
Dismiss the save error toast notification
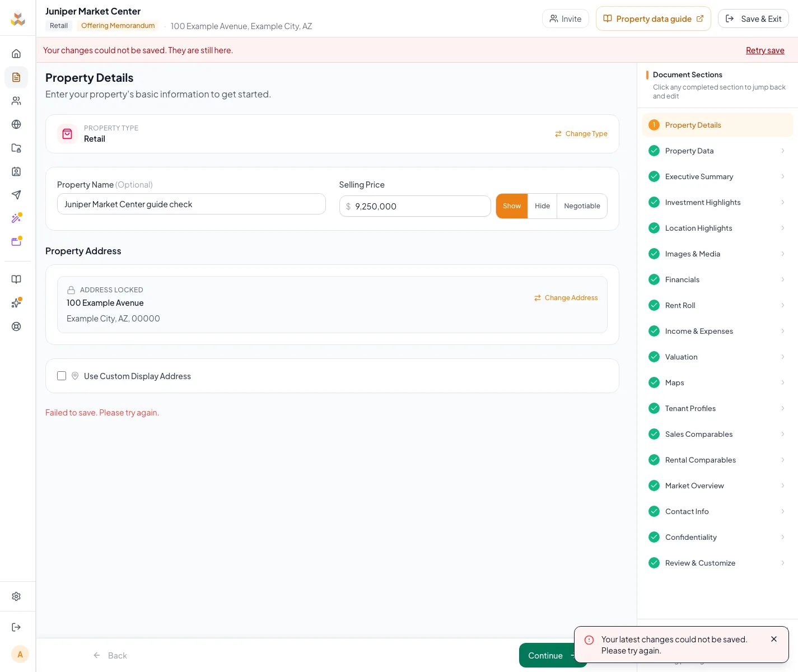click(774, 639)
